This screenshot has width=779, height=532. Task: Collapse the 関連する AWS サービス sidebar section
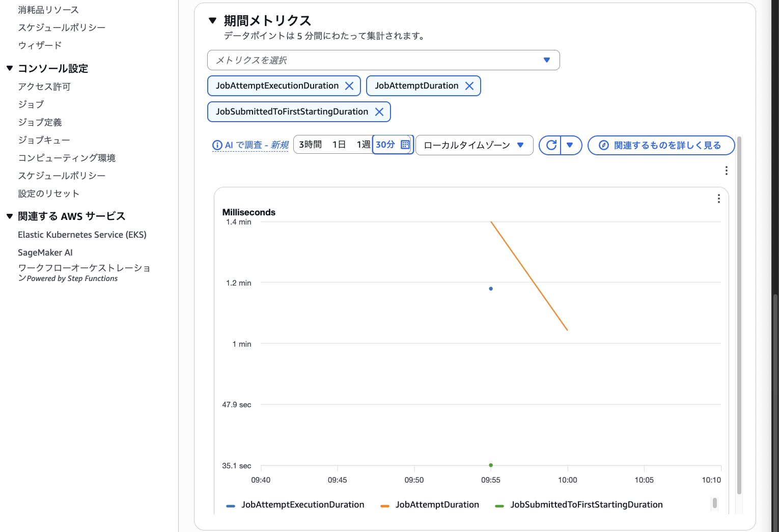(10, 216)
